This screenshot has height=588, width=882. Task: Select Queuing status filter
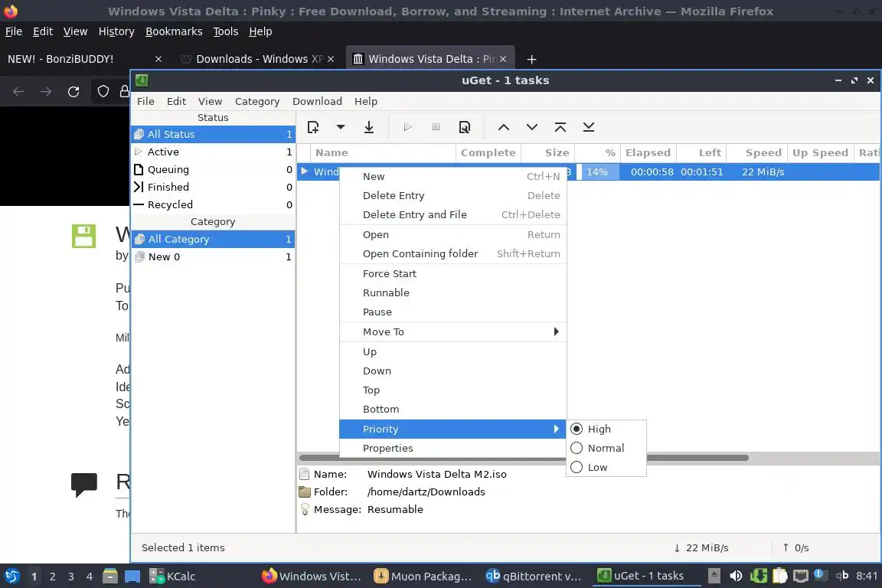click(213, 169)
